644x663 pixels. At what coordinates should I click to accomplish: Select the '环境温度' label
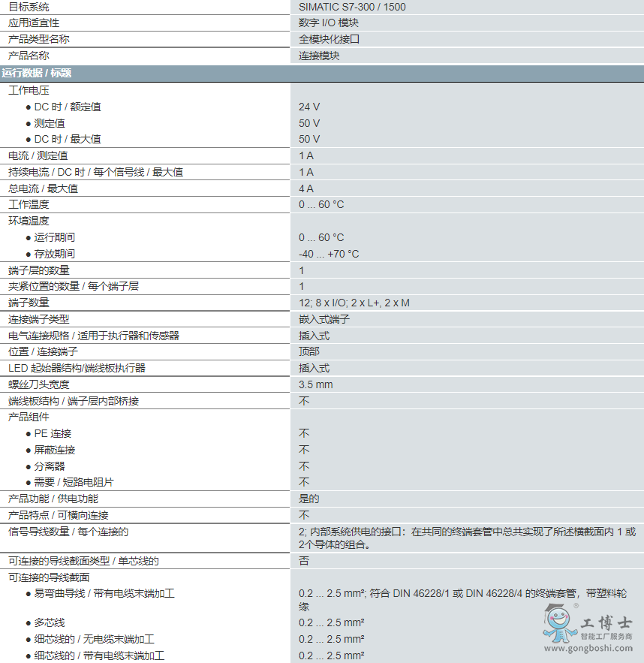coord(29,221)
